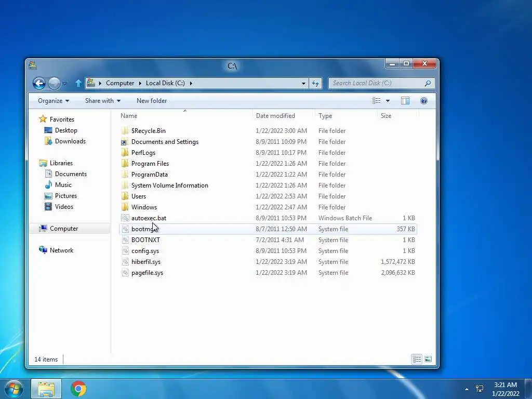This screenshot has width=532, height=399.
Task: Open Explorer help
Action: tap(424, 101)
